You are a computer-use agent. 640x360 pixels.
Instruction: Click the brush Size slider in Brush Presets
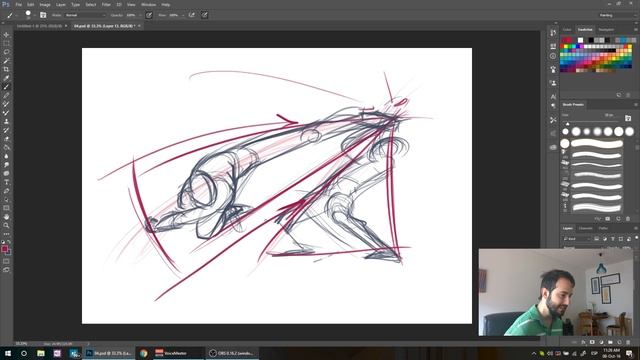tap(592, 121)
